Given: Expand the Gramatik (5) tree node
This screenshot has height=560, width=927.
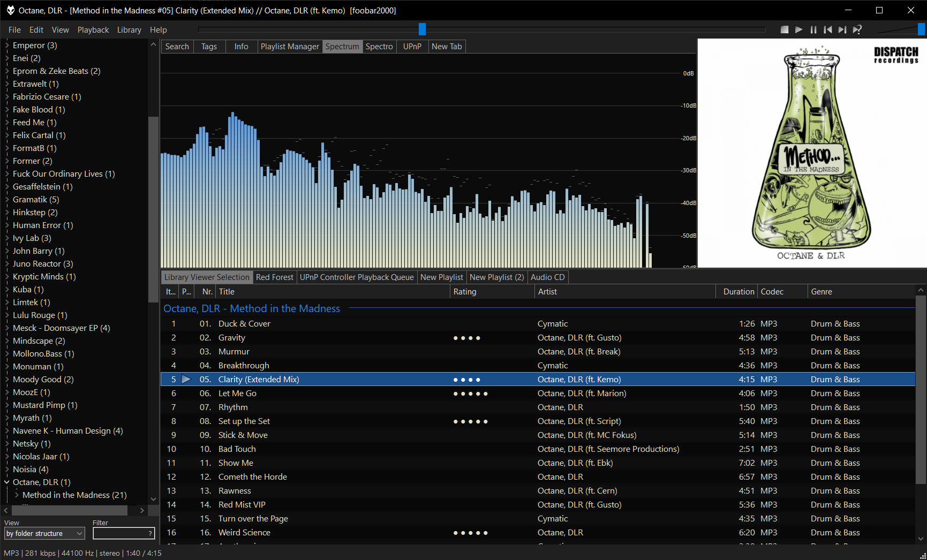Looking at the screenshot, I should click(7, 200).
